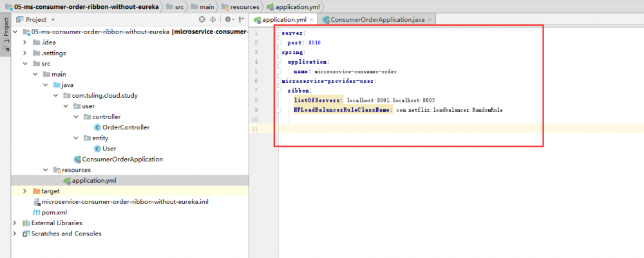
Task: Collapse all nodes with Project toolbar icon
Action: coord(213,19)
